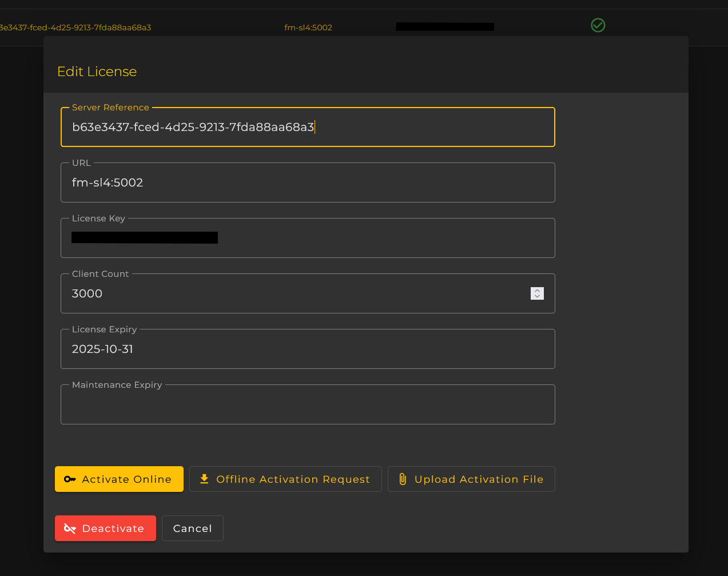Screen dimensions: 728x576
Task: Click into the URL field showing fm-sl4:5002
Action: pyautogui.click(x=308, y=183)
